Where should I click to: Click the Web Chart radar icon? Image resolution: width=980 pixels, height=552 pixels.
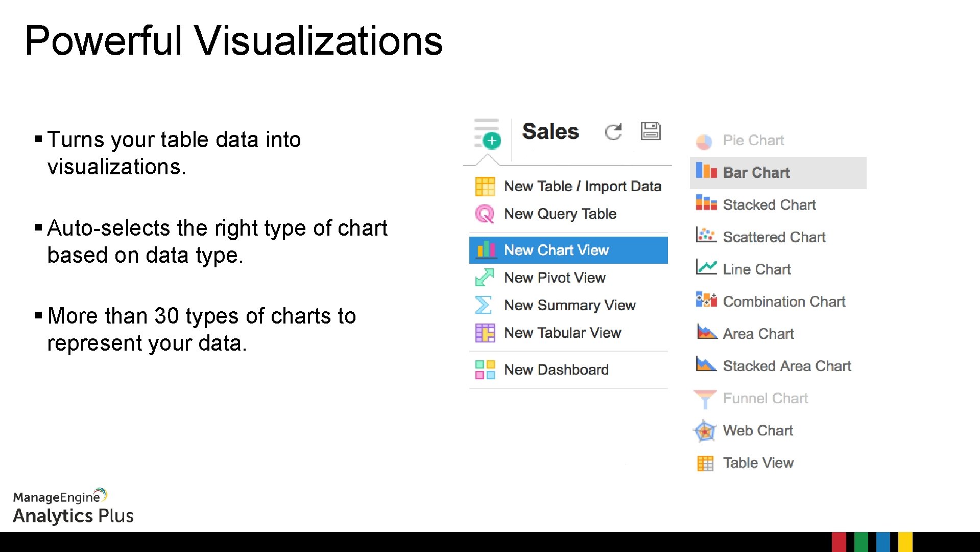705,431
